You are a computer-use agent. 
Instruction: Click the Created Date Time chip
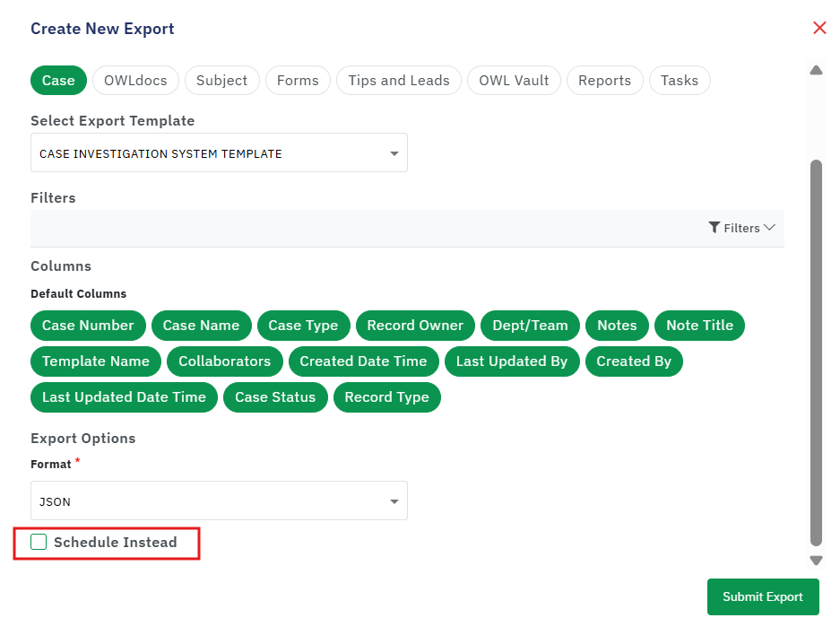click(x=363, y=361)
